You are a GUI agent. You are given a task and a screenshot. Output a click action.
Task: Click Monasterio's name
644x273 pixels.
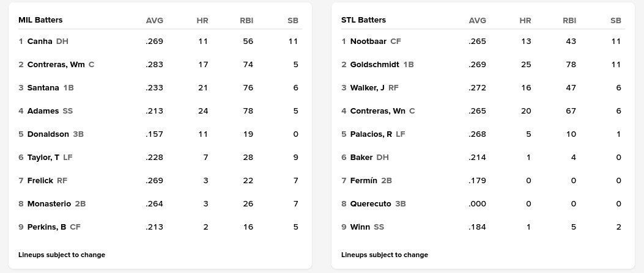[49, 204]
